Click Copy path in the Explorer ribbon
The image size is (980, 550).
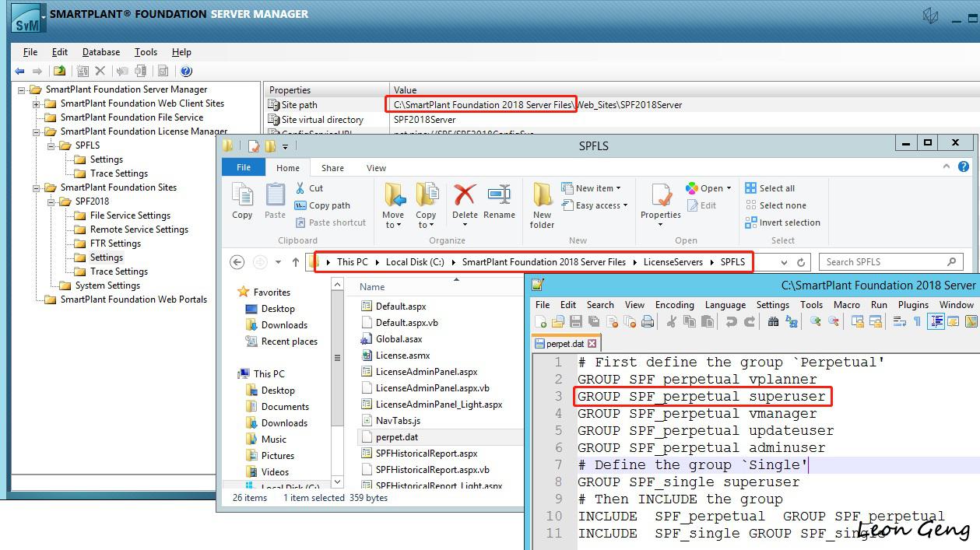pyautogui.click(x=322, y=205)
